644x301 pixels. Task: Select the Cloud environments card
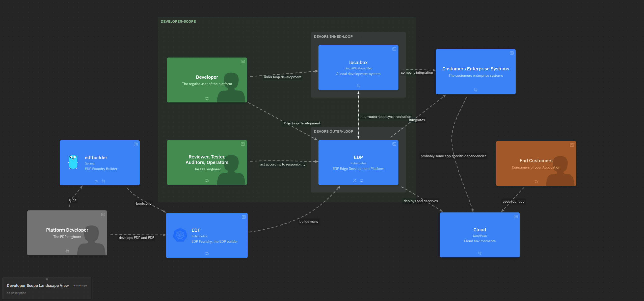click(x=480, y=235)
